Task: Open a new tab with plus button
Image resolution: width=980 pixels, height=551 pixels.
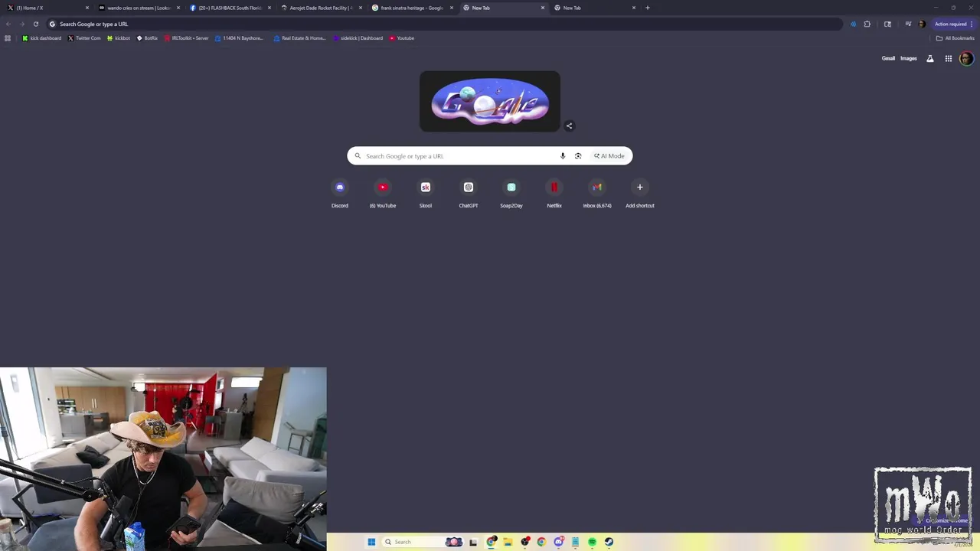Action: pyautogui.click(x=648, y=8)
